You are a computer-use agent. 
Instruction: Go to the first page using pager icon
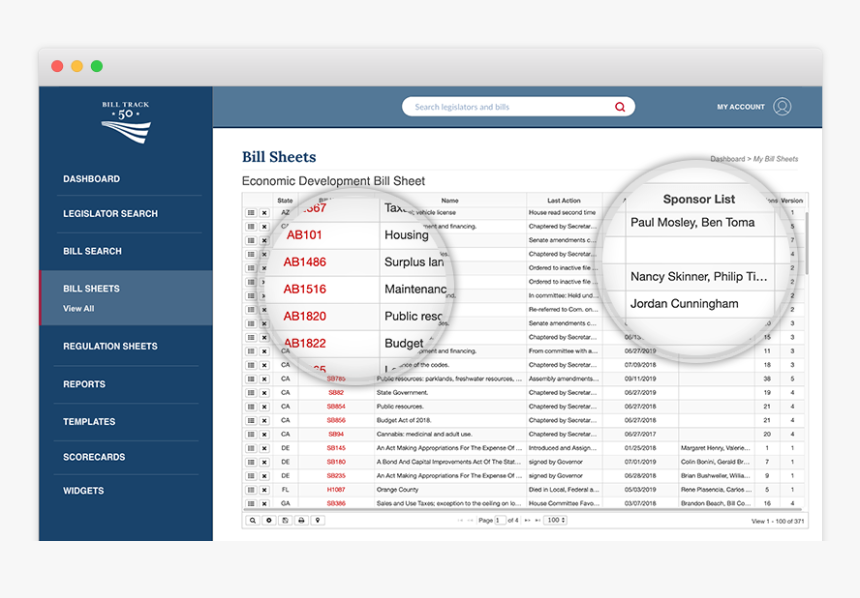pyautogui.click(x=460, y=520)
